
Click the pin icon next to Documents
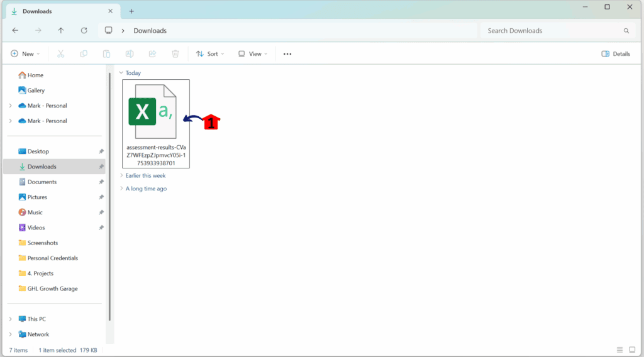(101, 182)
